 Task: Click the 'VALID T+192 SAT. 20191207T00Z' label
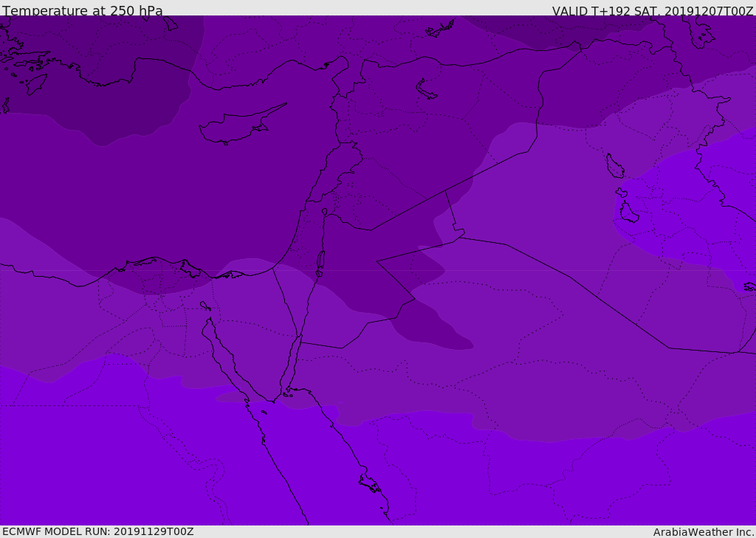[653, 11]
